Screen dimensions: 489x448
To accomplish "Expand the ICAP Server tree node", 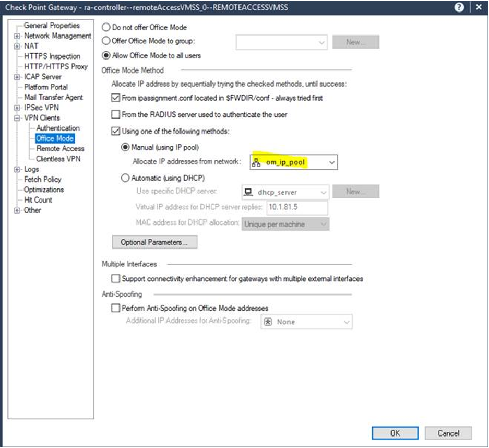I will [x=17, y=77].
